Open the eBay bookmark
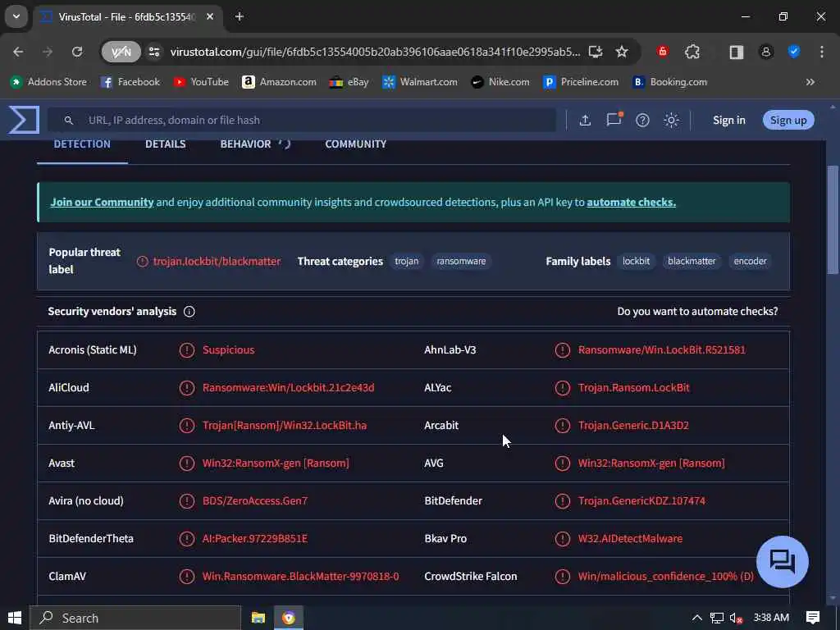The height and width of the screenshot is (630, 840). (349, 82)
